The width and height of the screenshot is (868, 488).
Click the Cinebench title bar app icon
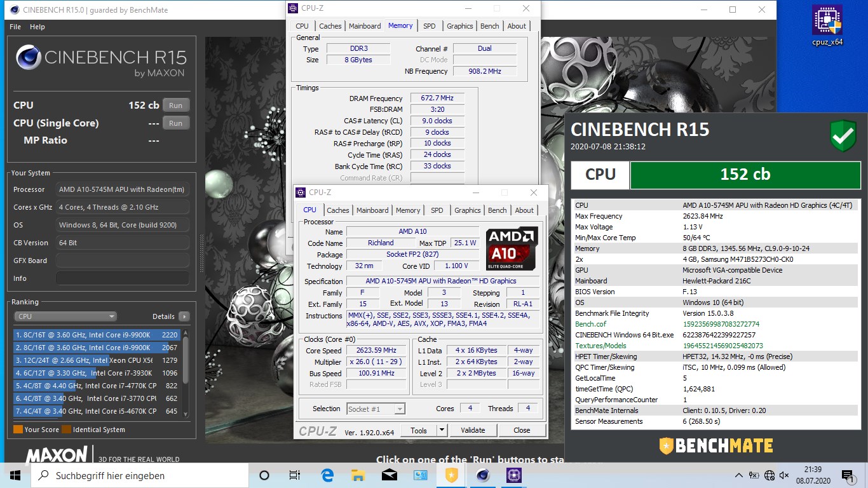[14, 10]
